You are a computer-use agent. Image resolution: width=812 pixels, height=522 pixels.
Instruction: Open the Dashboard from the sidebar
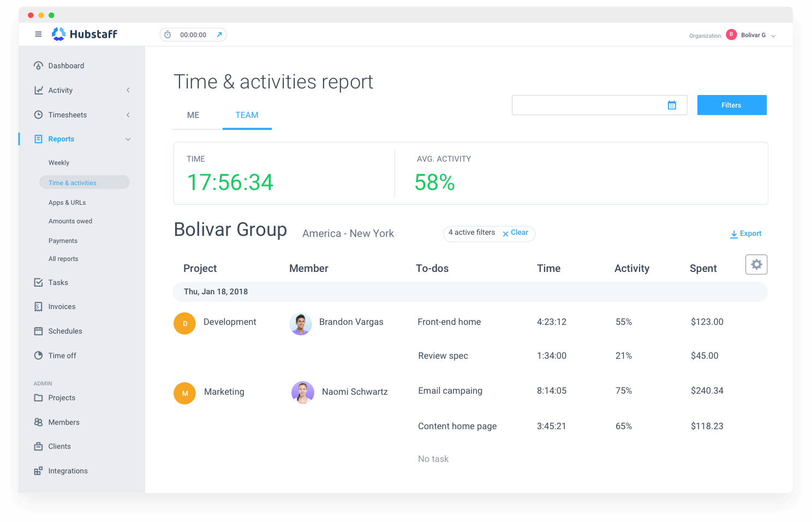tap(38, 66)
